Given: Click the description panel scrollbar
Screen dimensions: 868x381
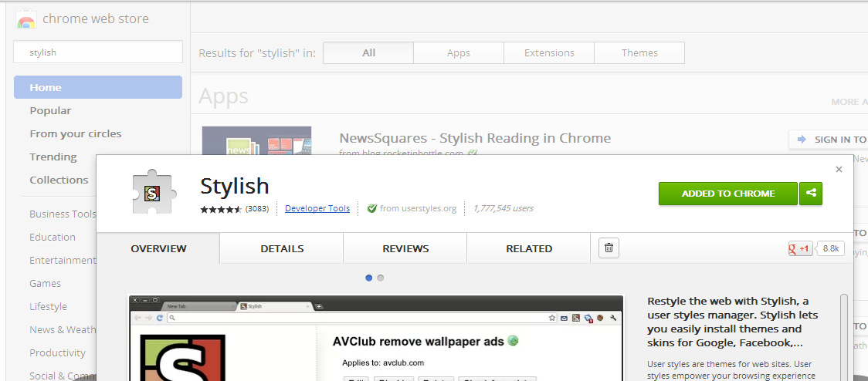Looking at the screenshot, I should [843, 337].
